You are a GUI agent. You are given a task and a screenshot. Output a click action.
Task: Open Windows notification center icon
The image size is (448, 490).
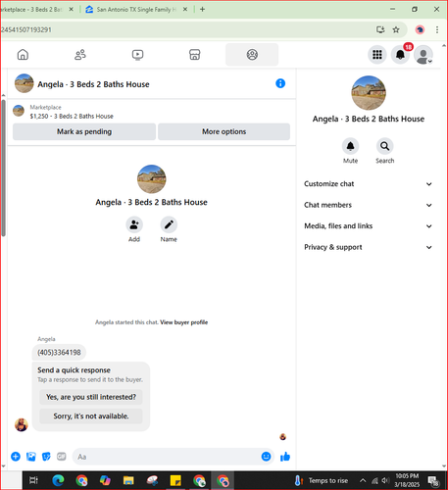click(x=433, y=480)
